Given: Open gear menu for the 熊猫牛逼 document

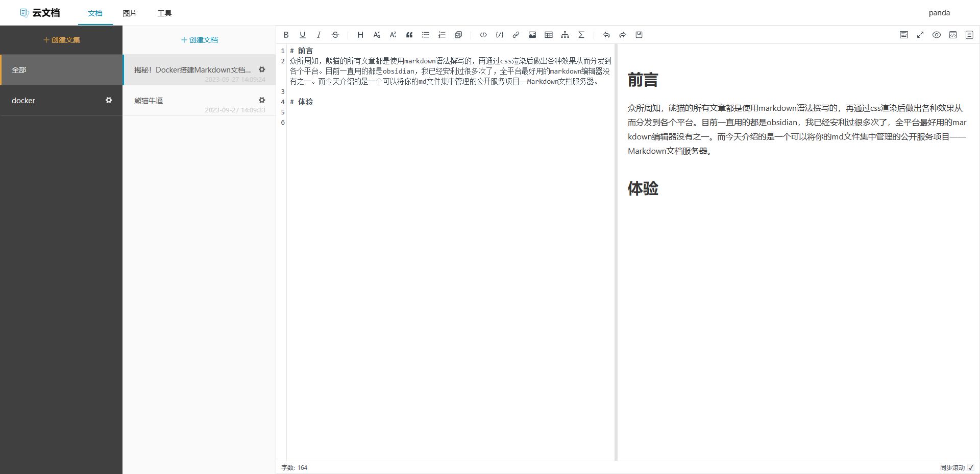Looking at the screenshot, I should pos(262,100).
